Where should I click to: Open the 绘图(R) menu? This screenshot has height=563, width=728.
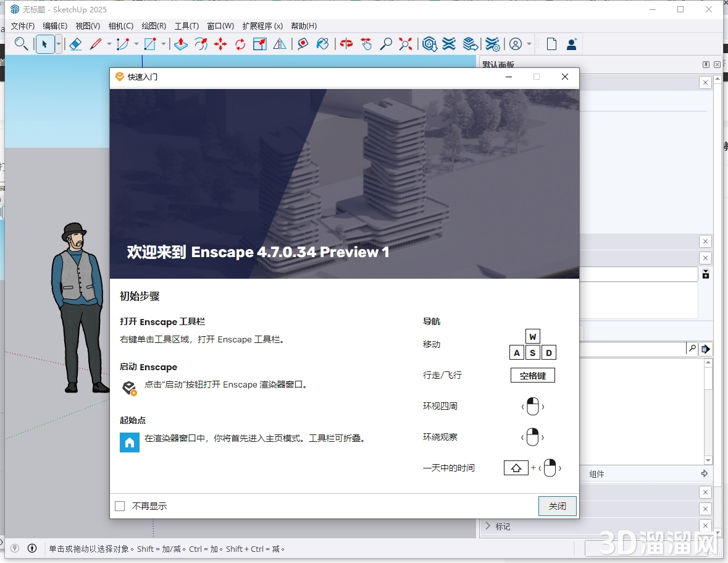click(154, 26)
